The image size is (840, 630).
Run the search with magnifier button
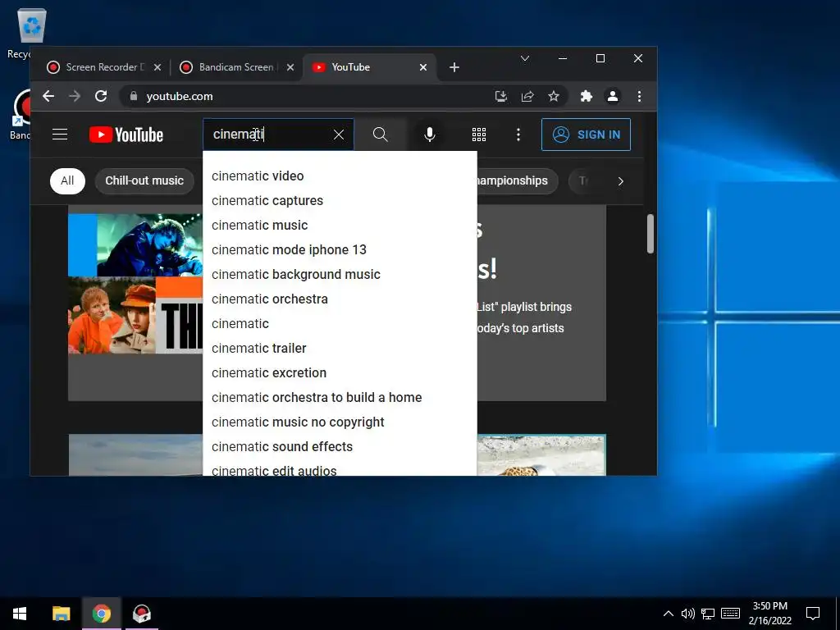click(381, 135)
